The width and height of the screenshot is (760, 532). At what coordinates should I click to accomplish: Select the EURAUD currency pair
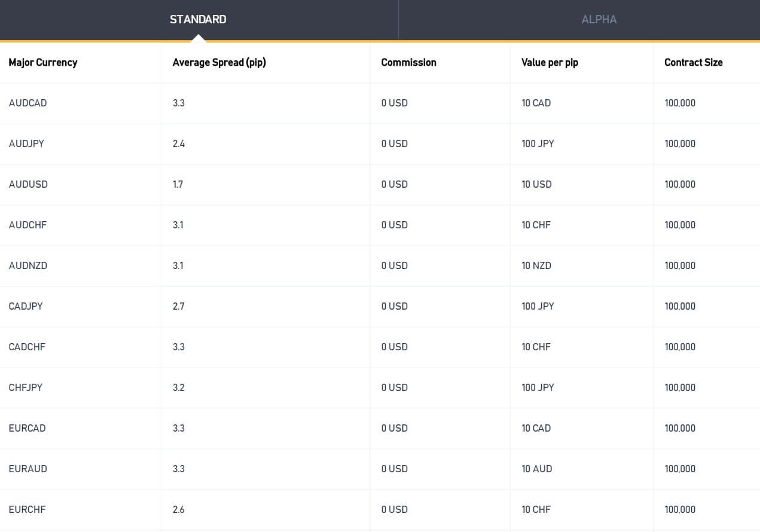pyautogui.click(x=28, y=469)
